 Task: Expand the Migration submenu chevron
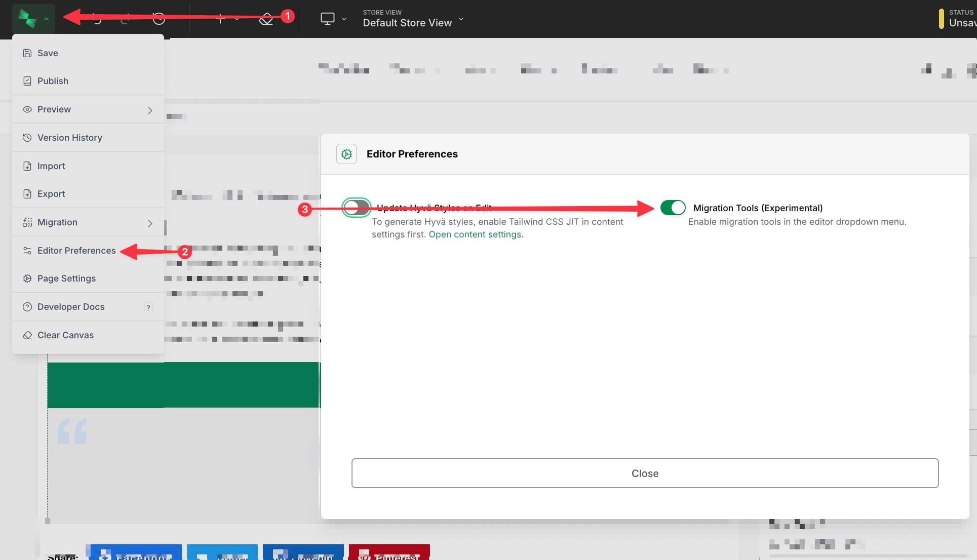(150, 223)
